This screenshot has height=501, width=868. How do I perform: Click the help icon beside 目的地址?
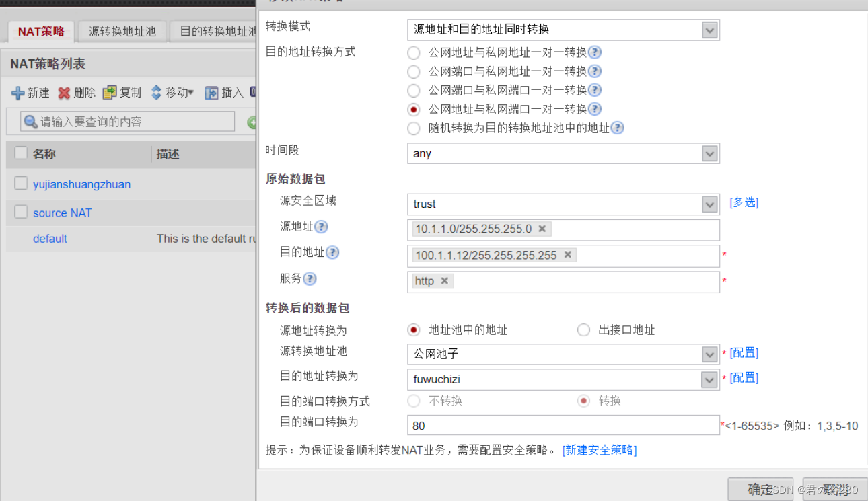pos(332,252)
